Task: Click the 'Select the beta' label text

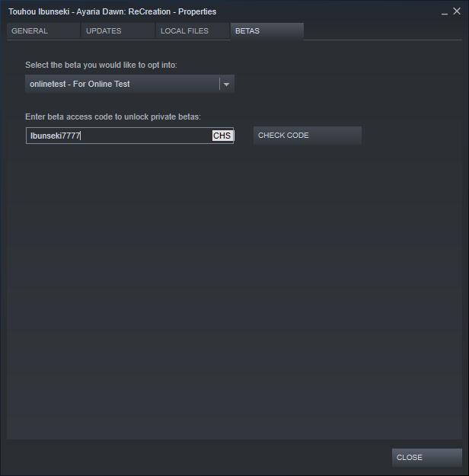Action: [101, 65]
